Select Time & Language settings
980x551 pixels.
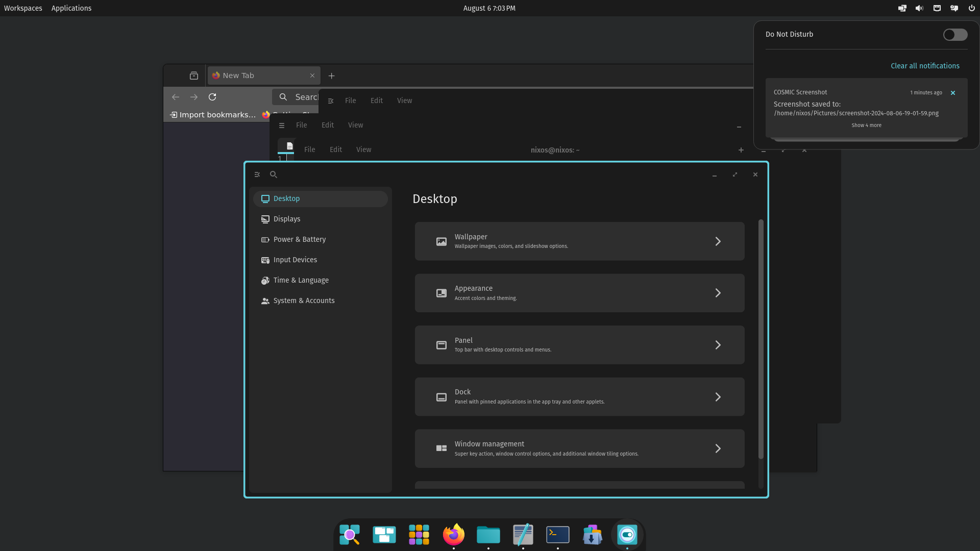pos(301,280)
